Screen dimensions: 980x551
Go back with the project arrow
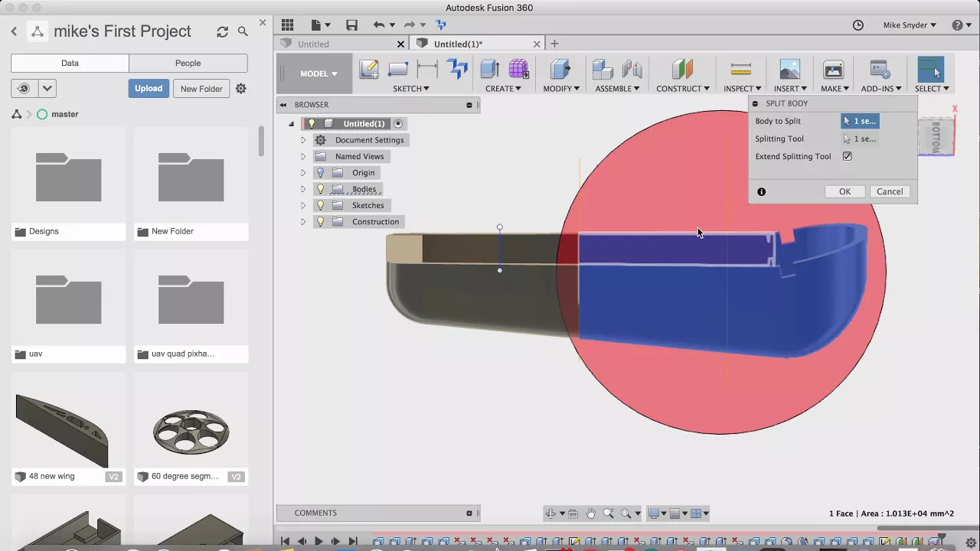14,31
